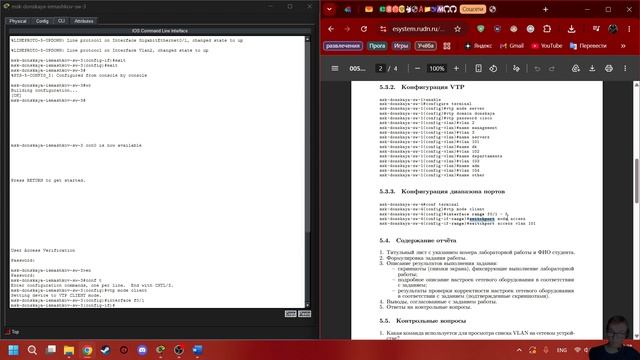Screen dimensions: 640x360
Task: Open the Attributes tab in Packet Tracer
Action: tap(84, 21)
